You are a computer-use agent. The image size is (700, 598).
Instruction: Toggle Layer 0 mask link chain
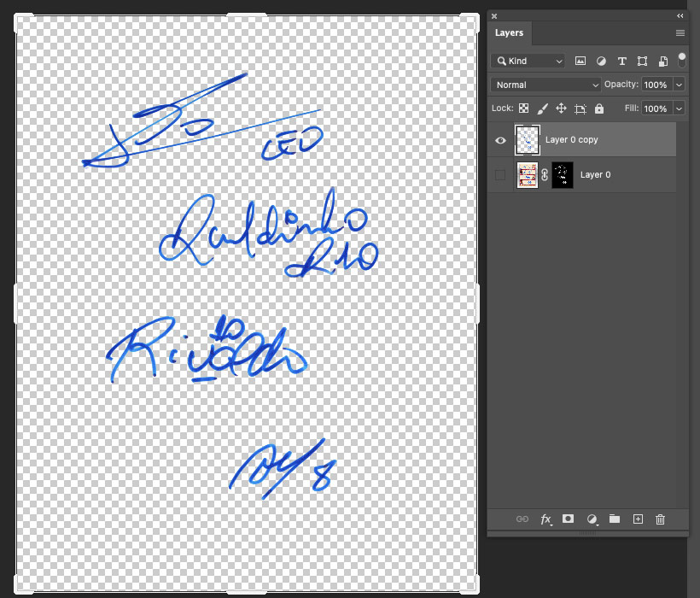tap(545, 175)
